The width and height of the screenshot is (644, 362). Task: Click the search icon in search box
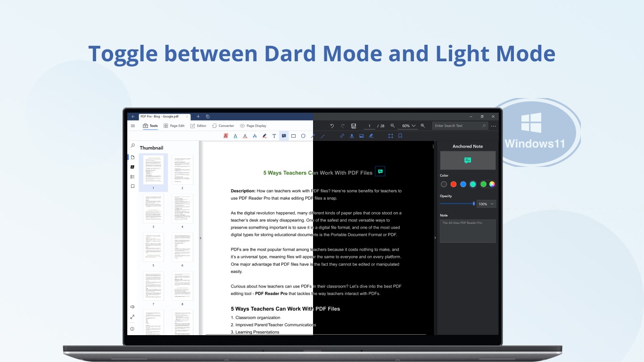[x=484, y=126]
